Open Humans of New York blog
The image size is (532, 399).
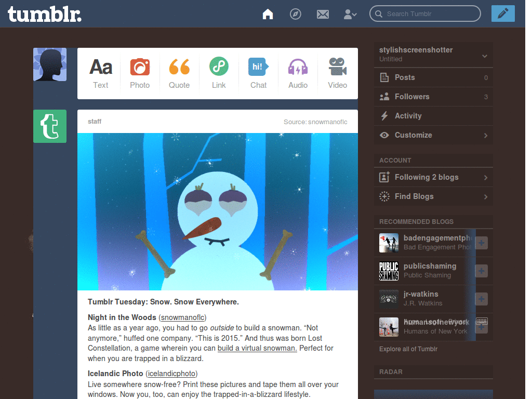tap(435, 331)
